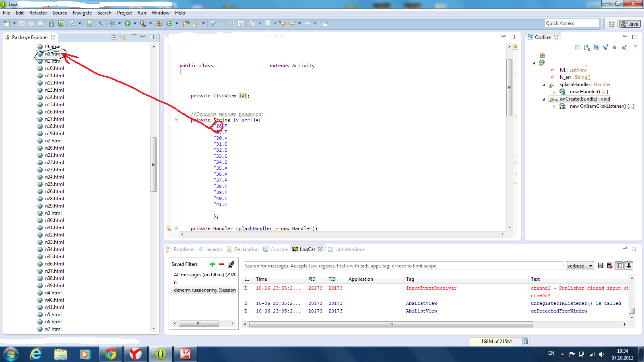Export LogCat messages with save icon
The image size is (644, 362).
click(601, 265)
